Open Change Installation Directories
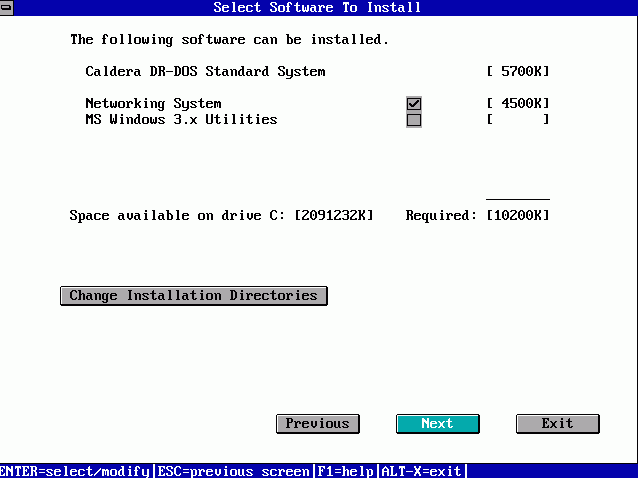The width and height of the screenshot is (638, 478). (x=194, y=296)
